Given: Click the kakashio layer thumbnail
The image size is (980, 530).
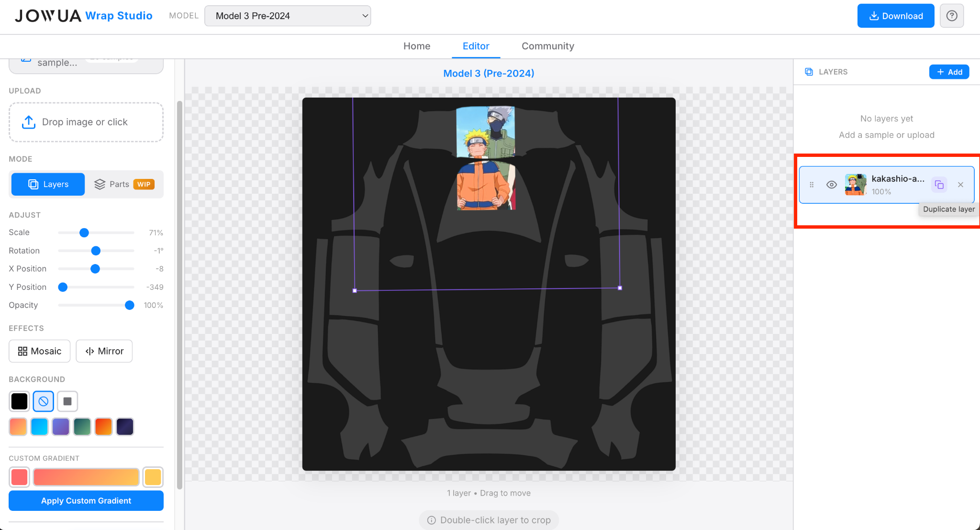Looking at the screenshot, I should click(x=855, y=185).
